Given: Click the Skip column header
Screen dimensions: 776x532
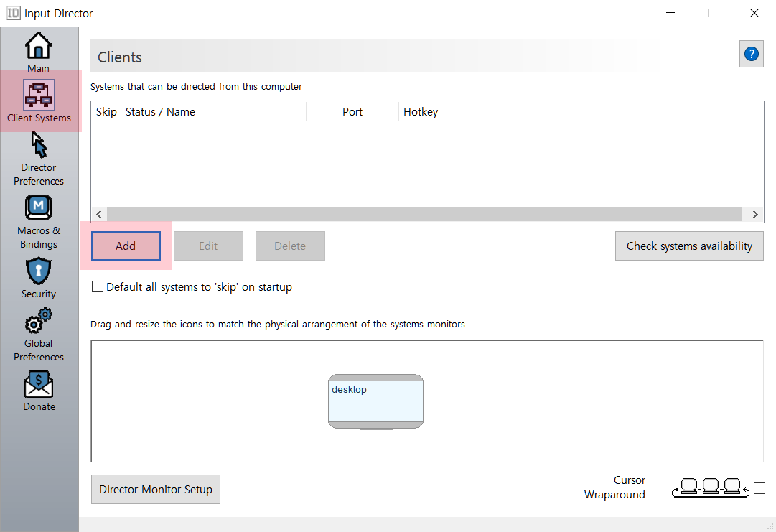Looking at the screenshot, I should (106, 112).
